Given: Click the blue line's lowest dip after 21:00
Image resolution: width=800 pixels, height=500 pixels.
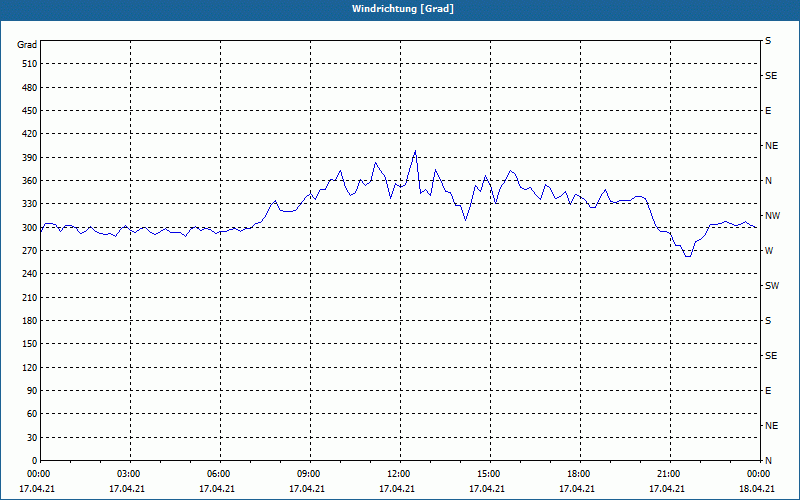Looking at the screenshot, I should (688, 256).
